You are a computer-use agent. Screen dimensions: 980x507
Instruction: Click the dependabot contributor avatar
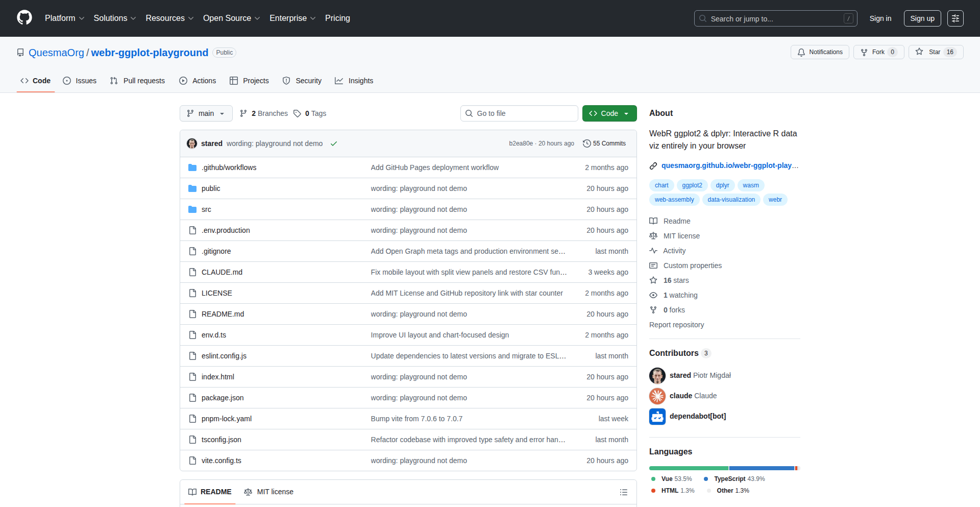[657, 416]
